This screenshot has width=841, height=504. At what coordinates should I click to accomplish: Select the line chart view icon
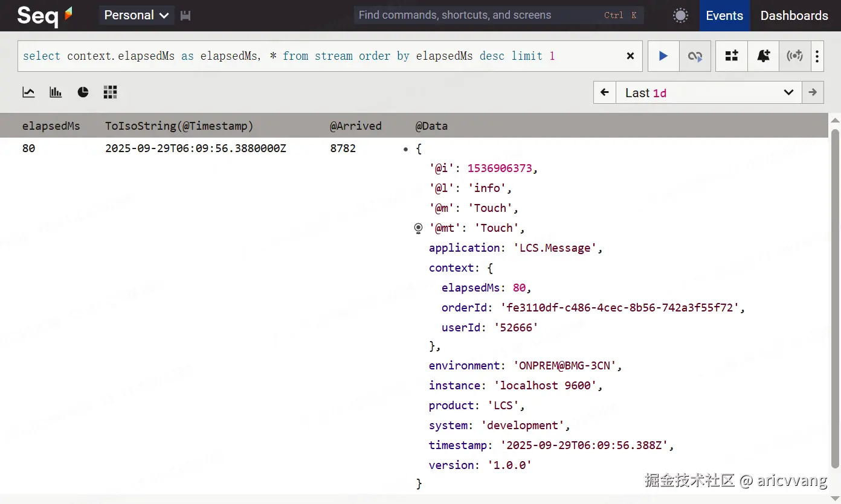[x=28, y=92]
